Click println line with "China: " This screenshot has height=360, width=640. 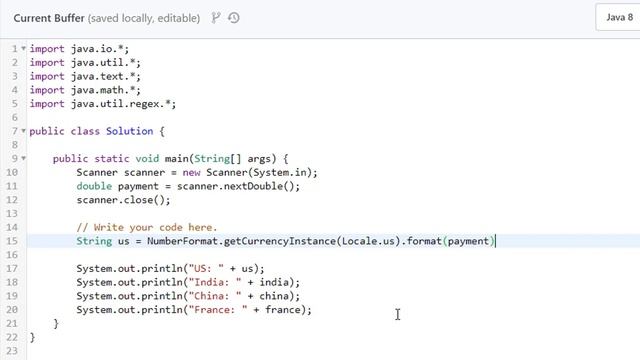pyautogui.click(x=188, y=296)
